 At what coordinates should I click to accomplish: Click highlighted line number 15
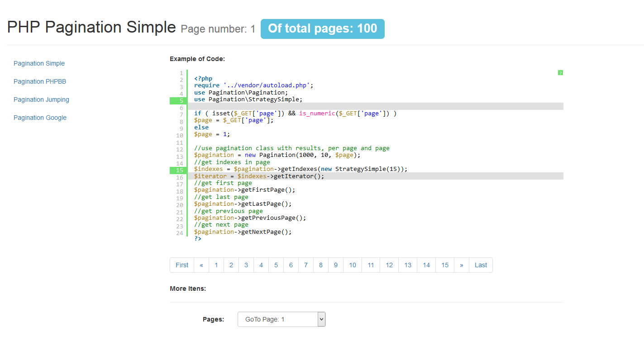click(178, 170)
